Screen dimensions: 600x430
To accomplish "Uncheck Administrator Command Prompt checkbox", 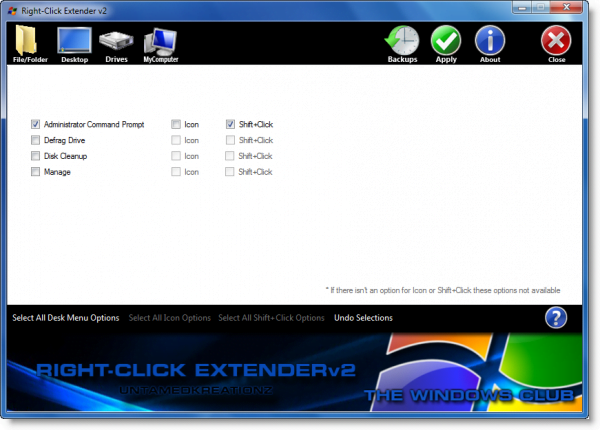I will (35, 124).
